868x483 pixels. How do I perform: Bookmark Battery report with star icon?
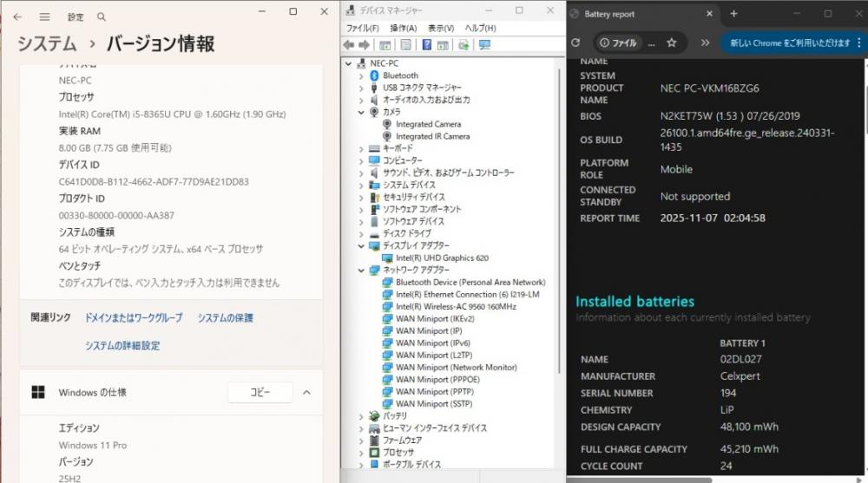pos(672,42)
